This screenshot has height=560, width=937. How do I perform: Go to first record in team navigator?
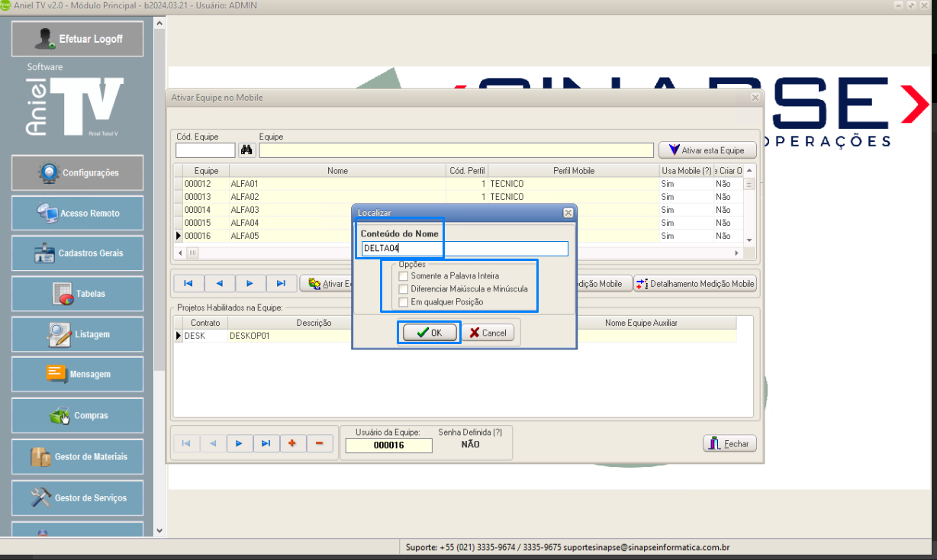188,284
